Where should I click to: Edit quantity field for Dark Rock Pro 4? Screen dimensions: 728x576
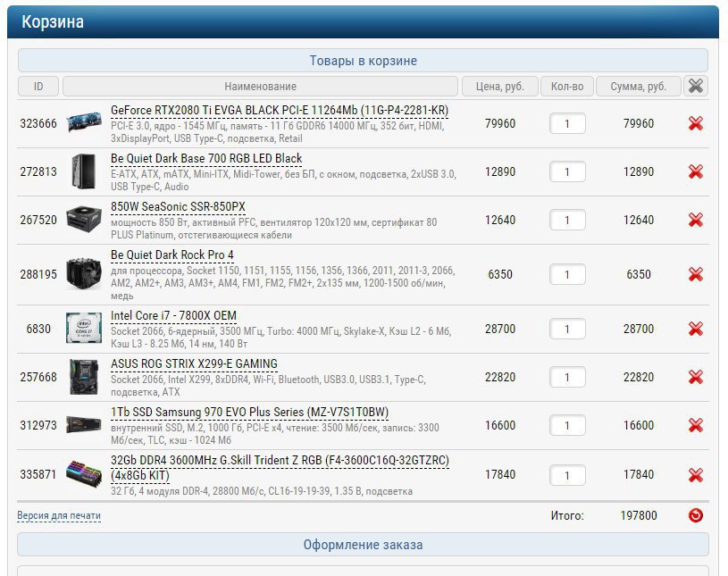tap(567, 275)
